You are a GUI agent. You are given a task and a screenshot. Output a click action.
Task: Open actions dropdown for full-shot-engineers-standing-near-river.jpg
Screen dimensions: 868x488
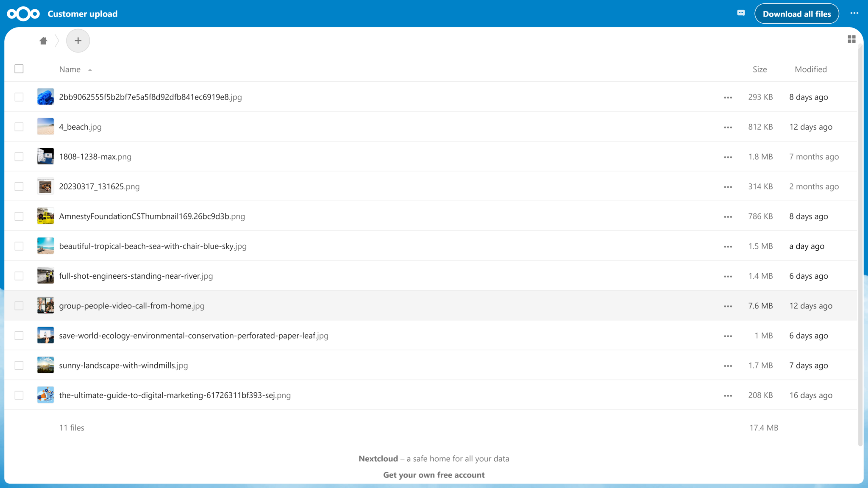click(728, 276)
